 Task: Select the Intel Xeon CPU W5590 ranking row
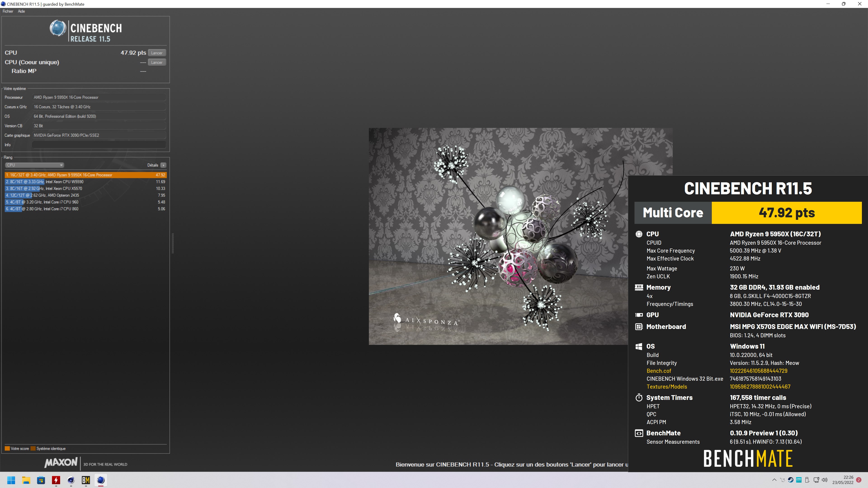(86, 181)
